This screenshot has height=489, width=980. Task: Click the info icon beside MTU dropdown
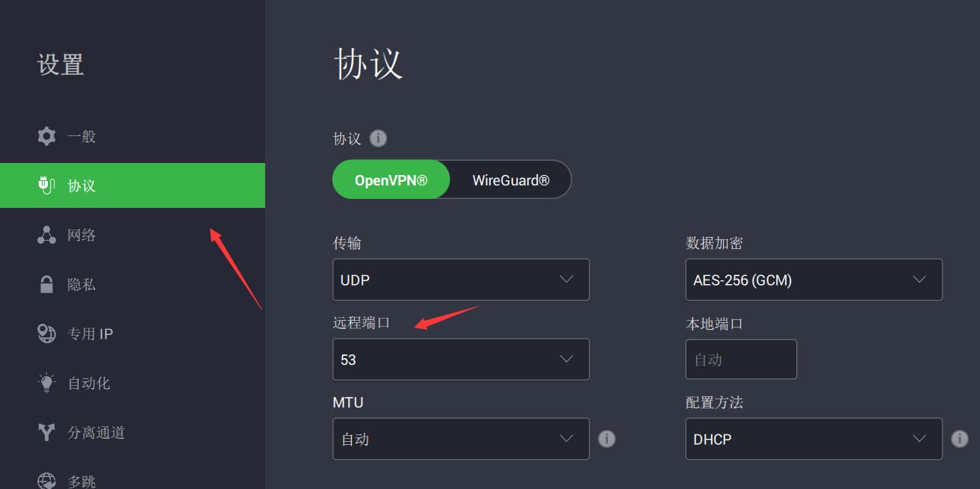click(x=607, y=439)
